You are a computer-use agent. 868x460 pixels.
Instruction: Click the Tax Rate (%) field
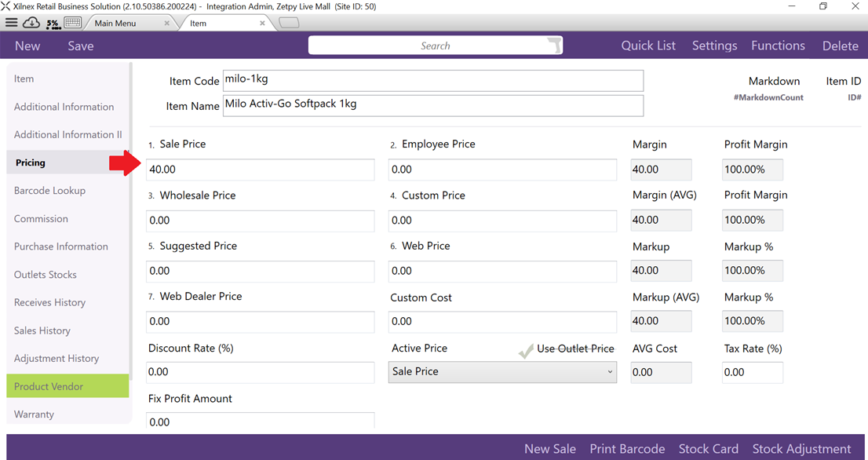752,372
